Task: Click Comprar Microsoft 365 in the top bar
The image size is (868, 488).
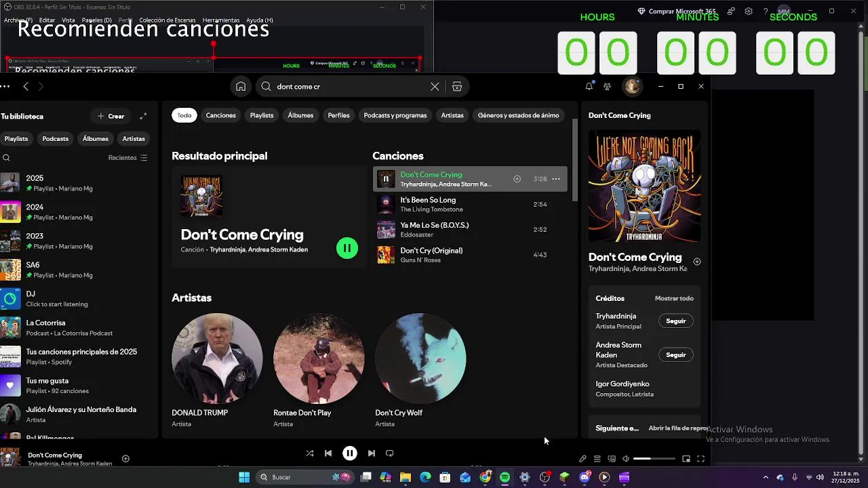Action: pos(676,12)
